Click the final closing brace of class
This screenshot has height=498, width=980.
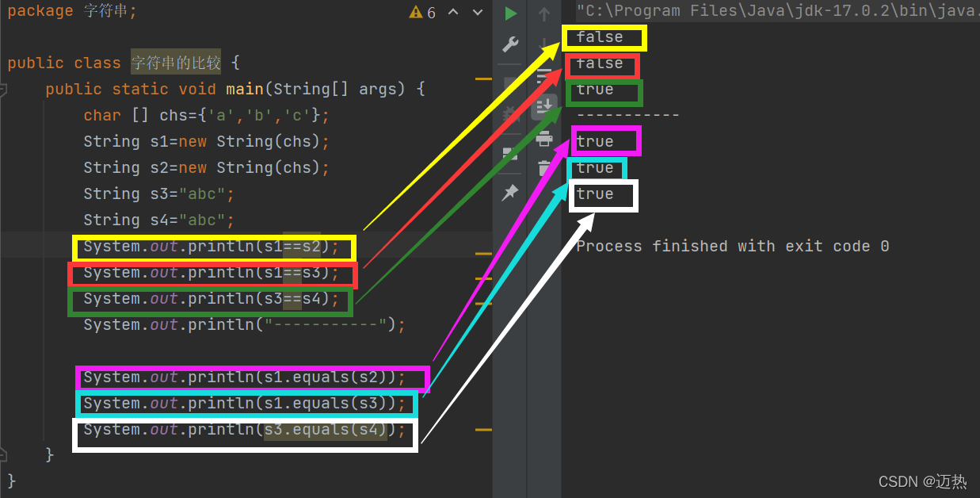pyautogui.click(x=11, y=481)
